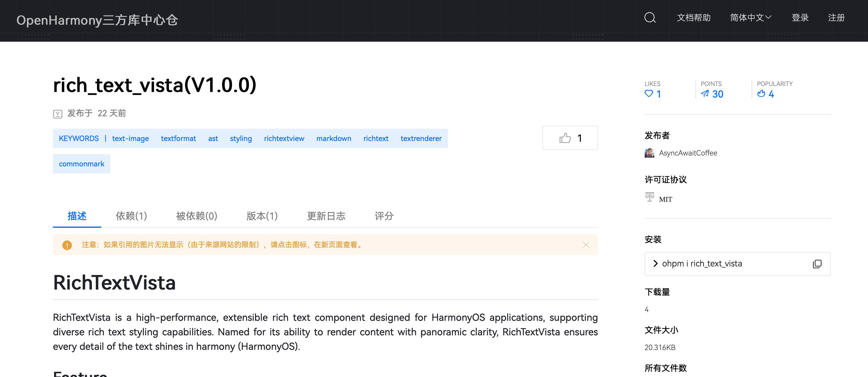Click the orange warning exclamation icon
Screen dimensions: 868x377
point(67,245)
